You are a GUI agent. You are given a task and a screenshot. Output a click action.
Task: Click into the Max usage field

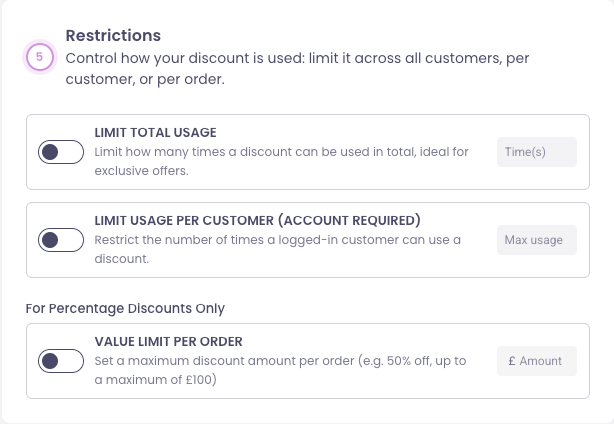point(537,240)
